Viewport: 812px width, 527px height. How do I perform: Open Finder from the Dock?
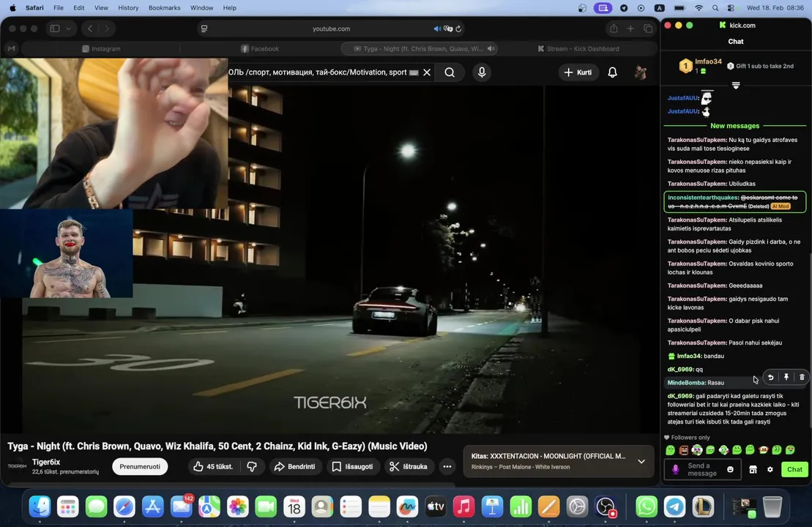point(40,507)
